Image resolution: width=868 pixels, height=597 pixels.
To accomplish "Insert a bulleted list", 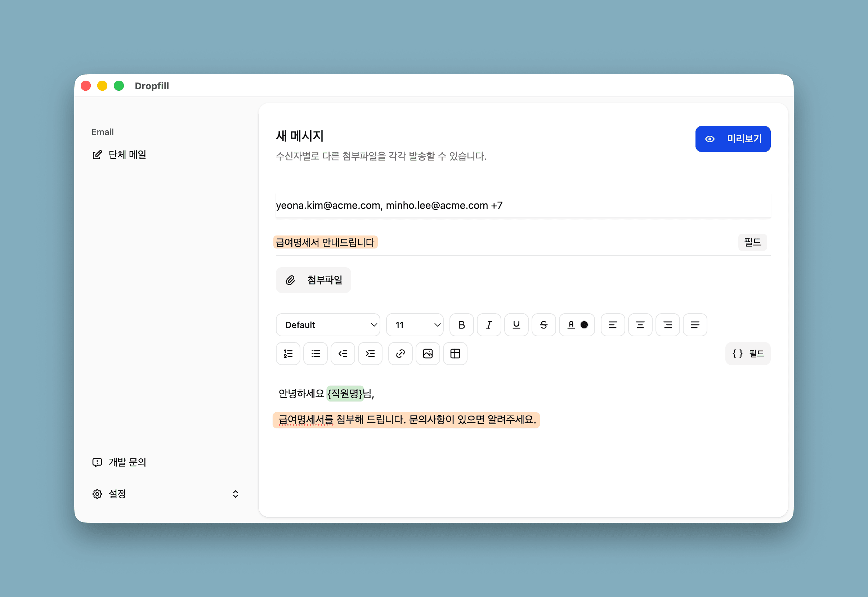I will click(316, 354).
